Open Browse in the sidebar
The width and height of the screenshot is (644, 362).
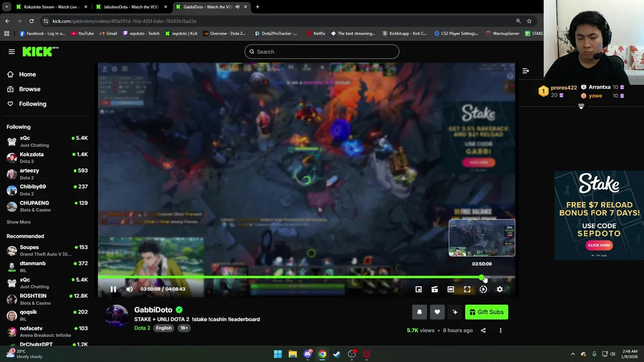[30, 89]
